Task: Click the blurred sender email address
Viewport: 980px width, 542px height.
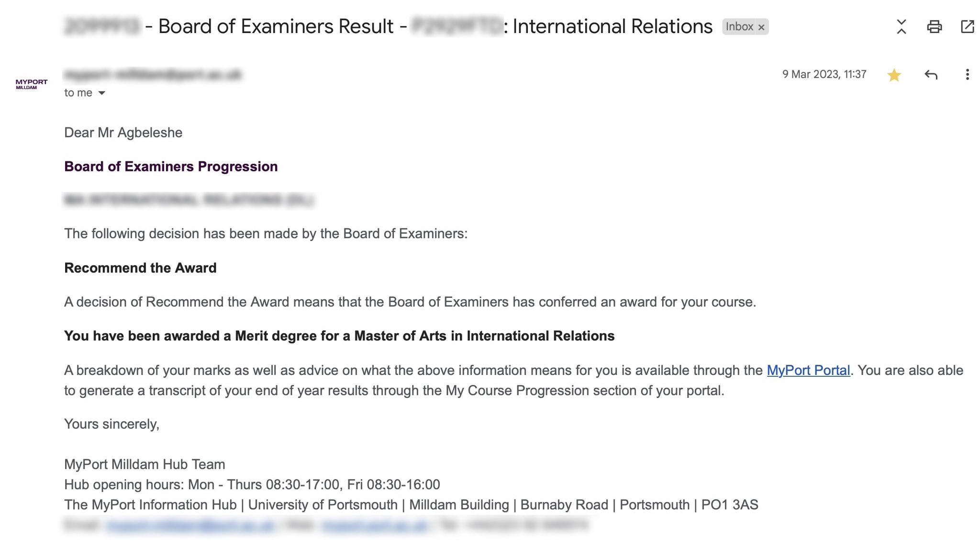Action: [153, 75]
